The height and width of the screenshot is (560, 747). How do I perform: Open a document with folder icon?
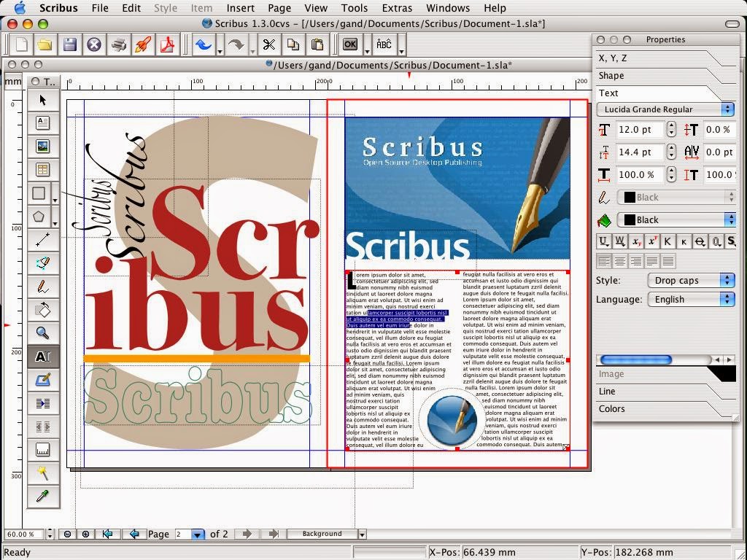coord(45,44)
